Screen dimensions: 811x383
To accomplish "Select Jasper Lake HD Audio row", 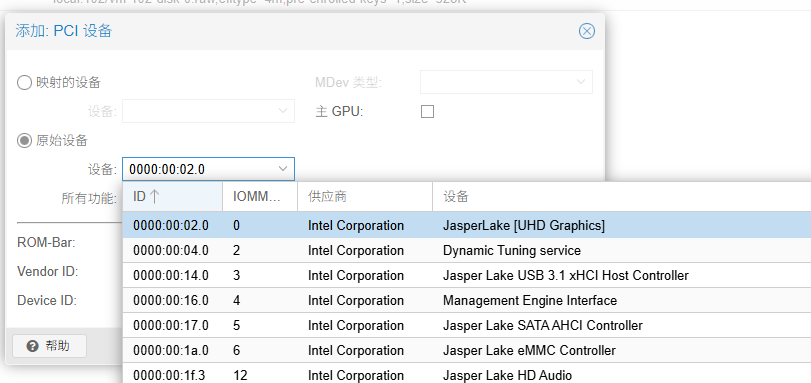I will (x=467, y=374).
